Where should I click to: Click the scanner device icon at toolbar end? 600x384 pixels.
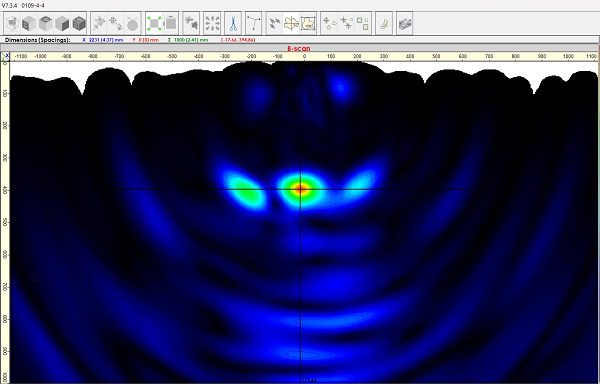(x=405, y=24)
